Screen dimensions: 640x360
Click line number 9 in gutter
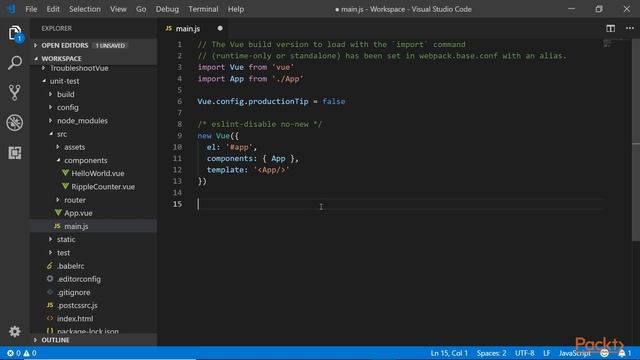179,136
